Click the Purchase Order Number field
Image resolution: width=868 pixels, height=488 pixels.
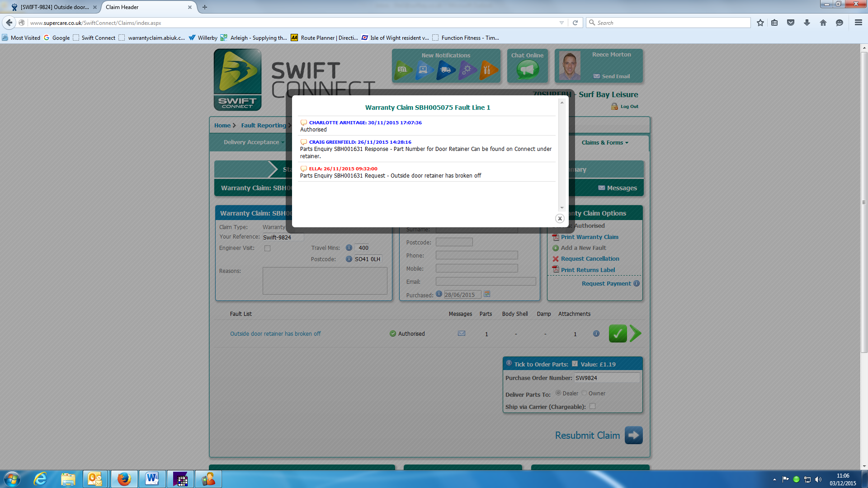tap(607, 378)
